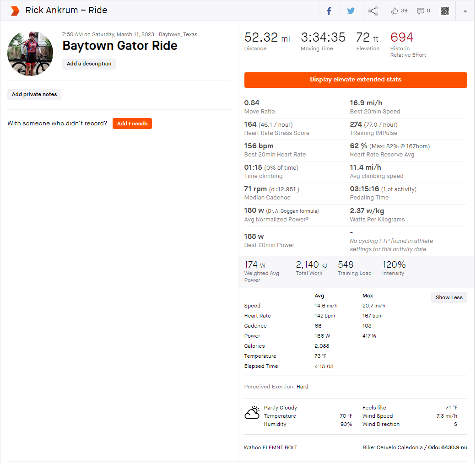Click Display elevate extended stats button
The image size is (476, 463).
pyautogui.click(x=356, y=80)
